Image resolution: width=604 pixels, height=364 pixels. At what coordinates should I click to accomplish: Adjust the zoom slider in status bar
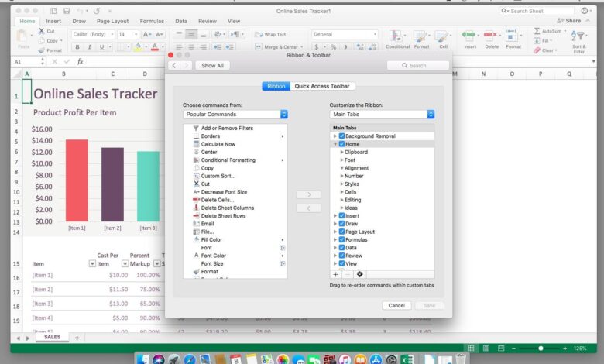point(541,349)
